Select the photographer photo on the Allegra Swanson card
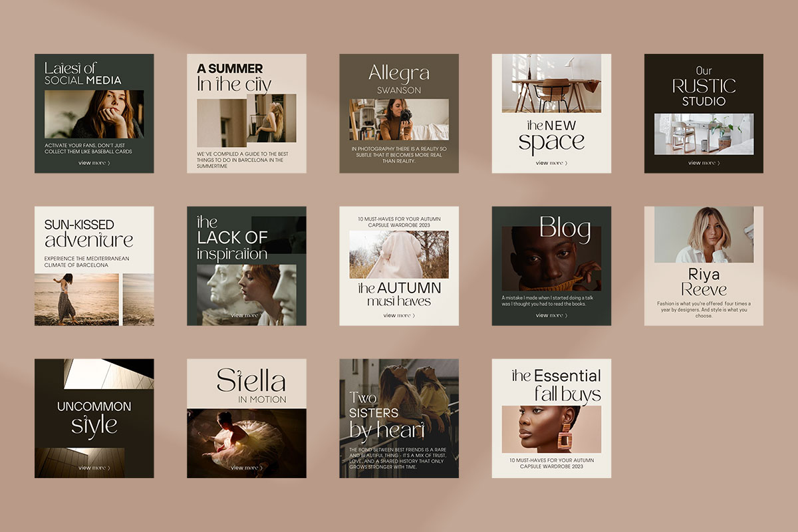The width and height of the screenshot is (798, 532). pos(399,120)
